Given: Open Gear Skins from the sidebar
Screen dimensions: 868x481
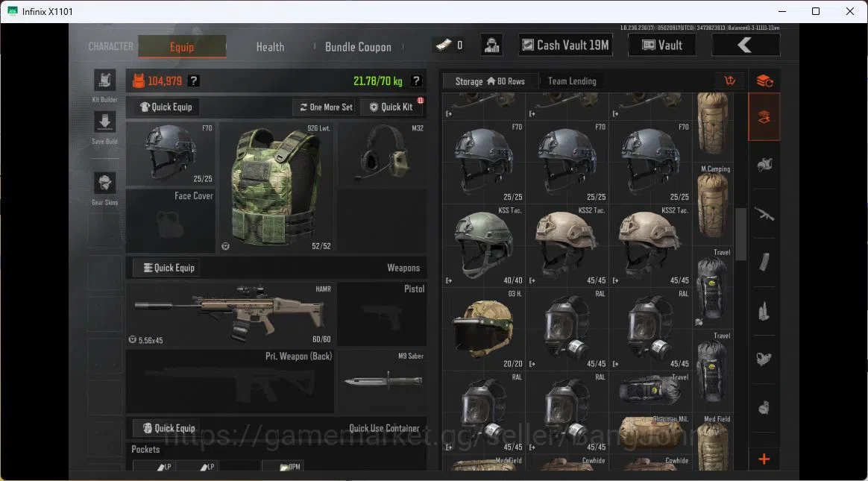Looking at the screenshot, I should pos(104,183).
